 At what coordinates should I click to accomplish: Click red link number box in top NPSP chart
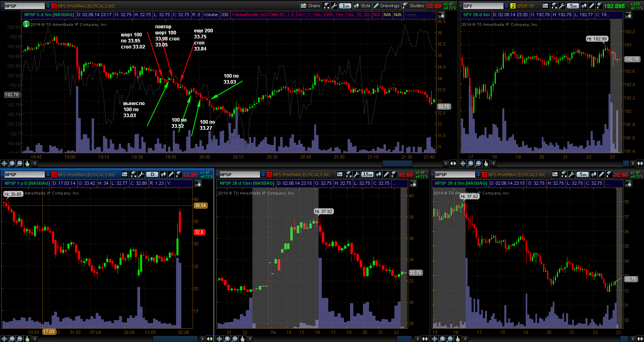point(54,6)
